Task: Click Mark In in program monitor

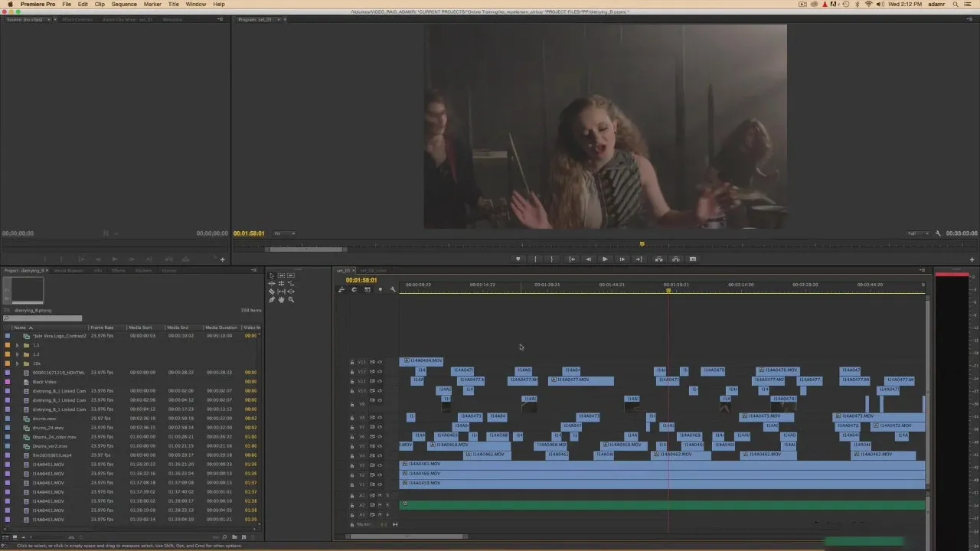Action: coord(535,259)
